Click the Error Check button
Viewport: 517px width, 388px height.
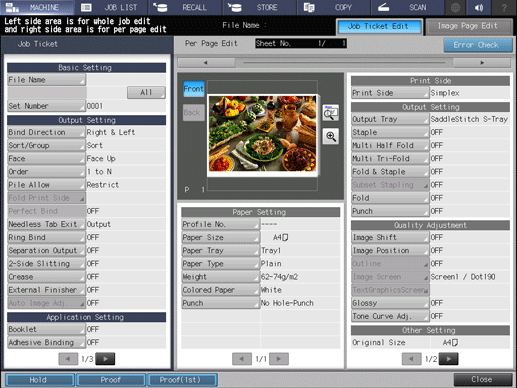[478, 45]
